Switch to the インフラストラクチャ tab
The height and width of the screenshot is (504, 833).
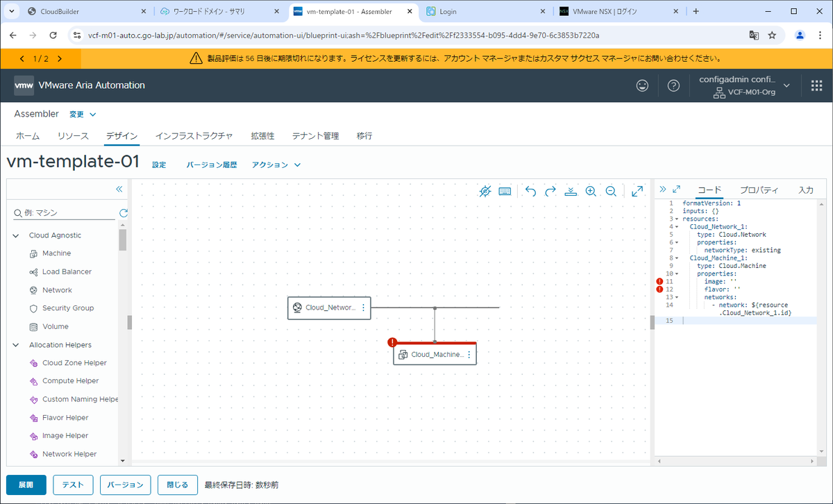tap(194, 136)
